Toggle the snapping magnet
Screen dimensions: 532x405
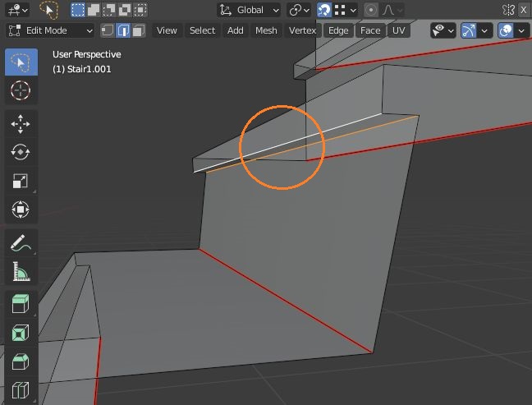(x=324, y=10)
